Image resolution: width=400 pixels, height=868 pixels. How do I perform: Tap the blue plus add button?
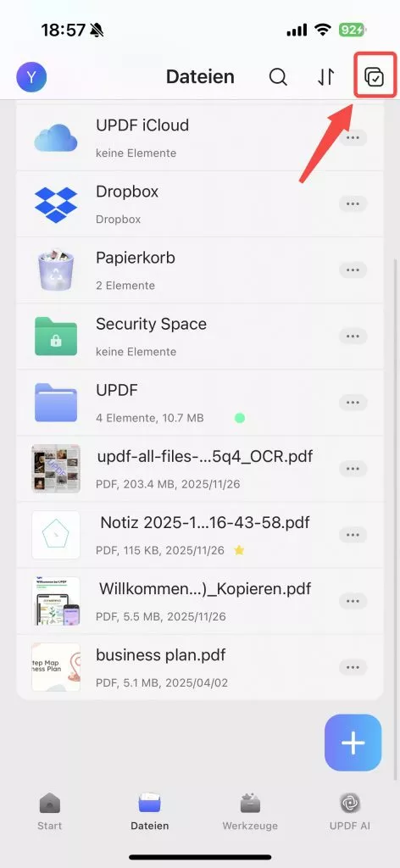point(353,743)
